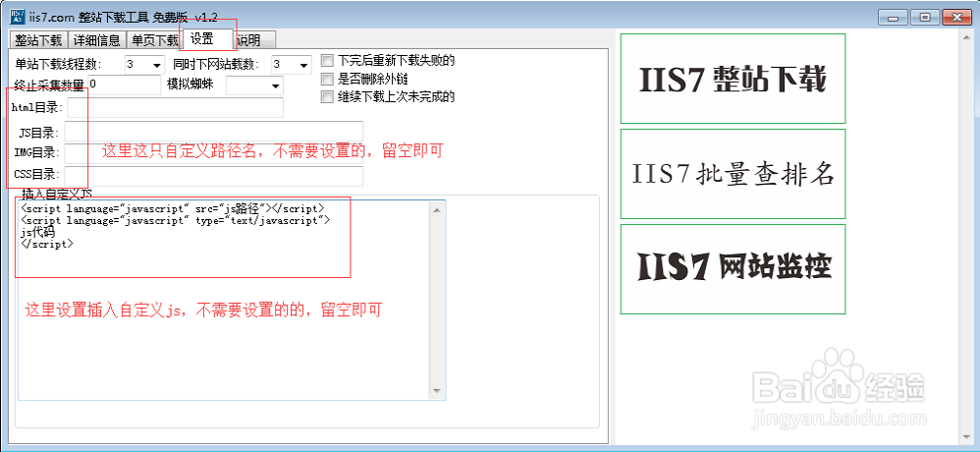Open the 模拟蜘蛛 dropdown
The height and width of the screenshot is (452, 980).
point(276,85)
